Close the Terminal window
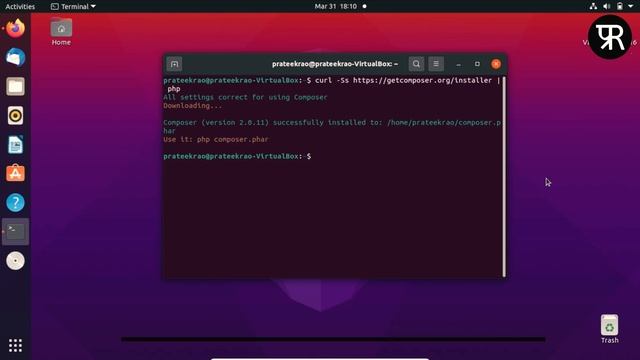 496,64
